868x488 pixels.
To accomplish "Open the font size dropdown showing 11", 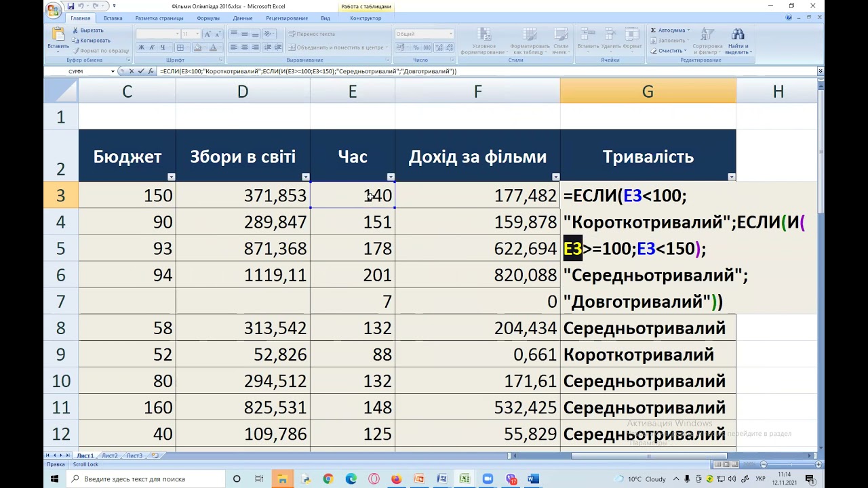I will (x=198, y=34).
